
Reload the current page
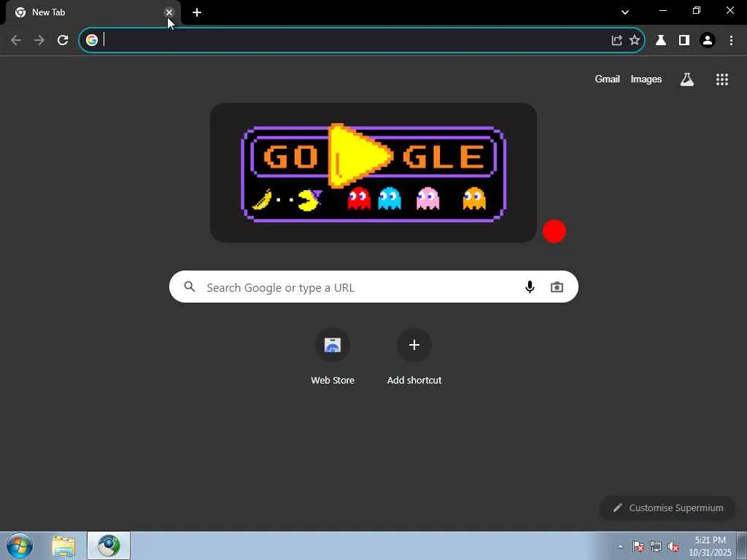coord(63,41)
